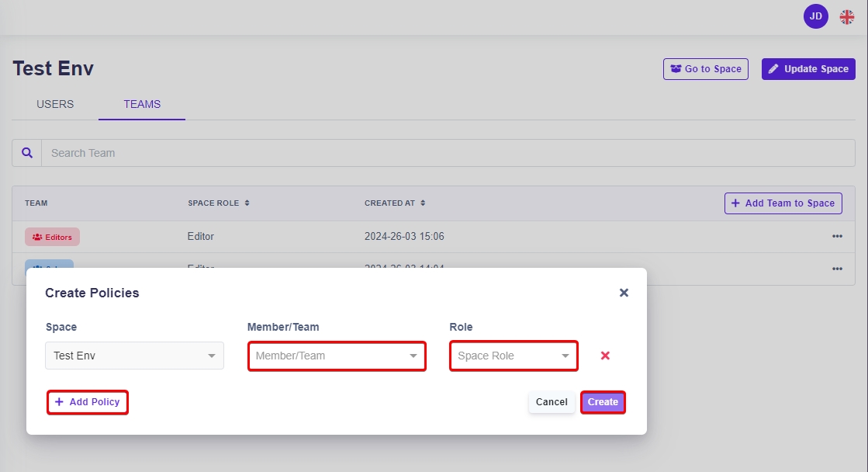Screen dimensions: 868x472
Task: Click the JD user avatar icon
Action: (x=815, y=16)
